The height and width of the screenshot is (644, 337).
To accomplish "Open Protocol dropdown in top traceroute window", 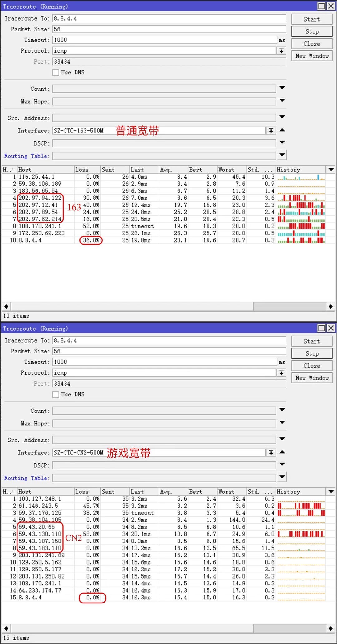I will click(281, 51).
